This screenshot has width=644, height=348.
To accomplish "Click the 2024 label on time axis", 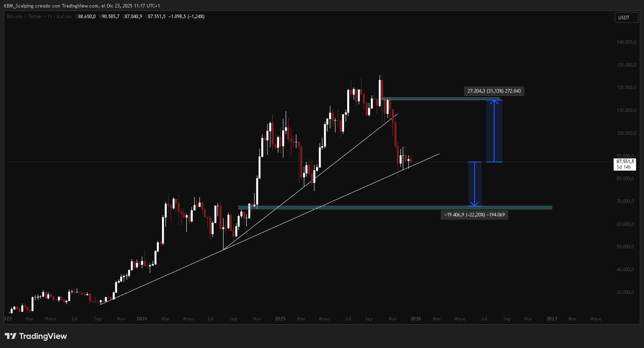I will (x=142, y=318).
